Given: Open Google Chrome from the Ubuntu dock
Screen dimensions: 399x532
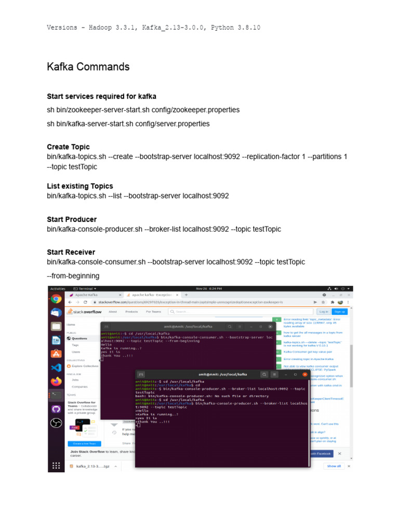Looking at the screenshot, I should (x=56, y=299).
